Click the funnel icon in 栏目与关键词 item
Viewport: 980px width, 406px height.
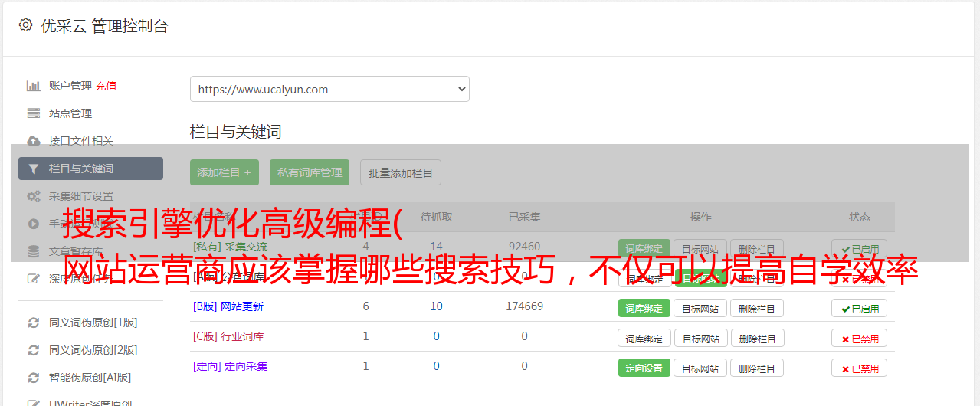(x=33, y=169)
